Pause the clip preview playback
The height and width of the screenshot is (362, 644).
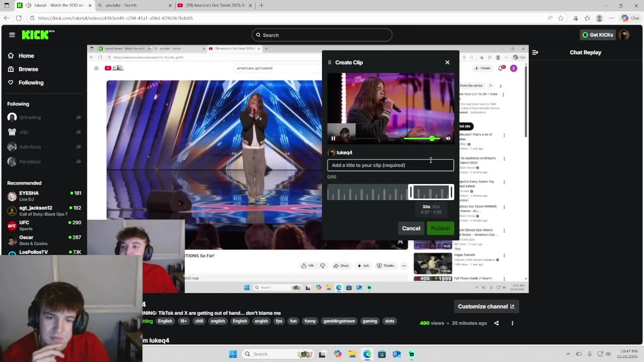click(x=333, y=139)
